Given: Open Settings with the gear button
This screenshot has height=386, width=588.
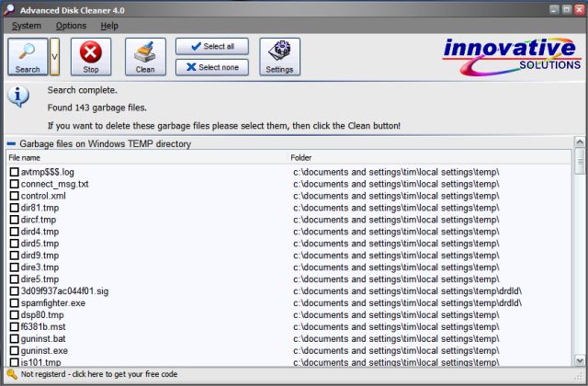Looking at the screenshot, I should (279, 57).
